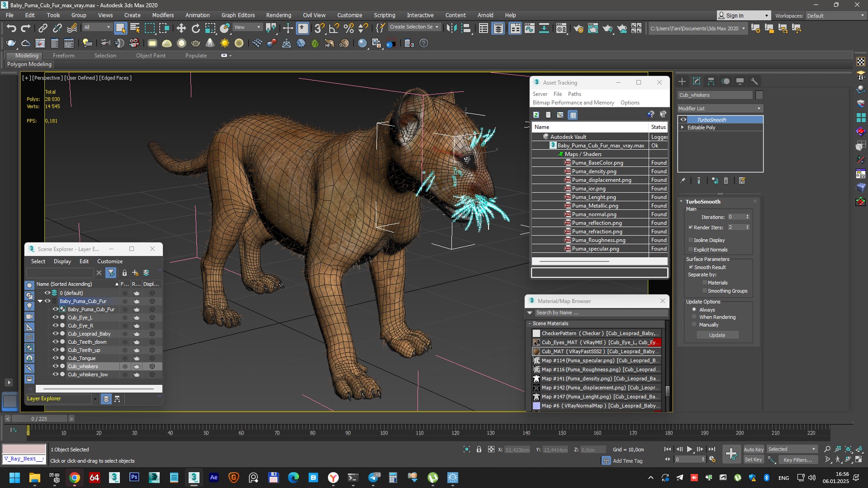The image size is (868, 488).
Task: Click the object color swatch beside Cub_whiskers
Action: [759, 95]
